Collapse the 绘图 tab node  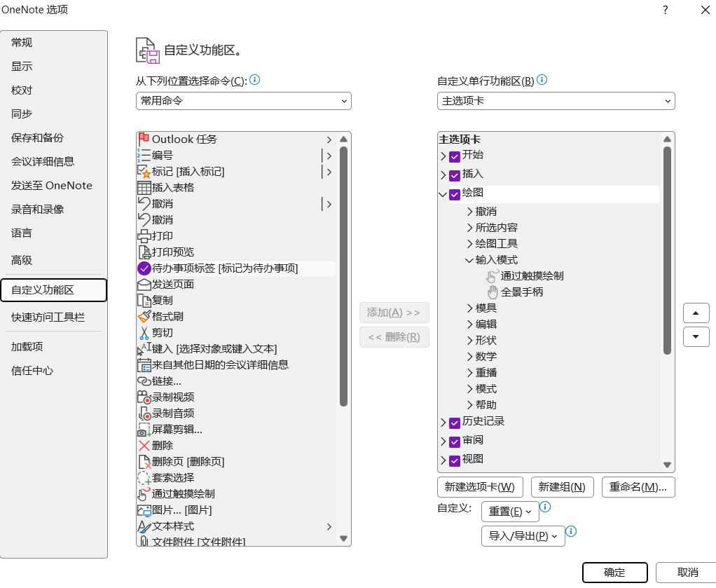(x=443, y=194)
